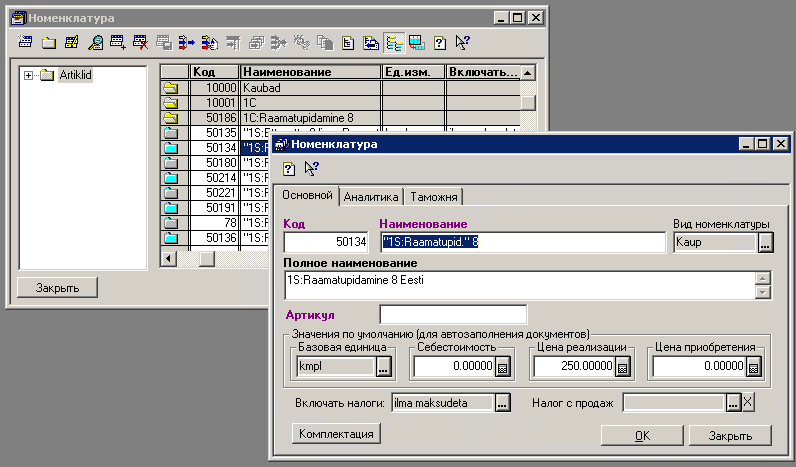The image size is (796, 467).
Task: Select row with code 78
Action: (215, 223)
